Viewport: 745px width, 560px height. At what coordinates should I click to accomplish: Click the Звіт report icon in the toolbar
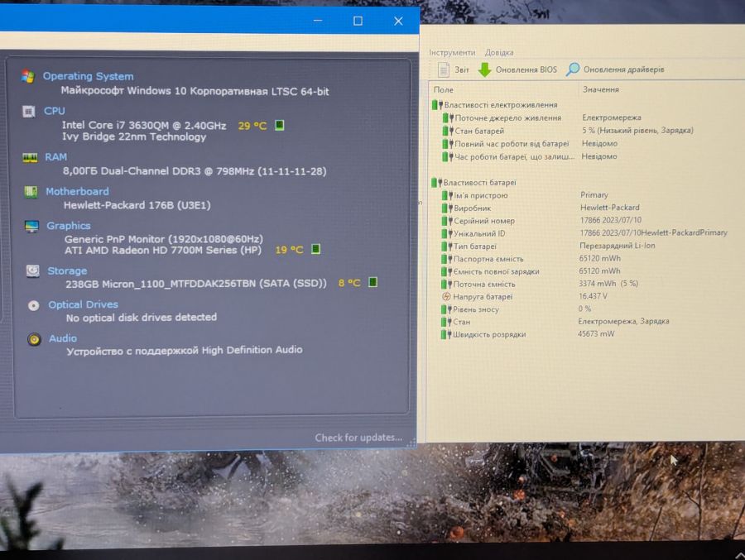[444, 69]
